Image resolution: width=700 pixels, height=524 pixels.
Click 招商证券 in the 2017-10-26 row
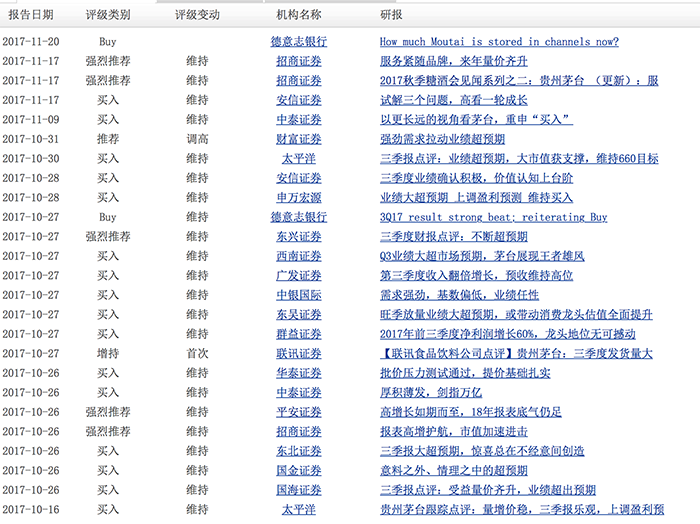coord(299,432)
